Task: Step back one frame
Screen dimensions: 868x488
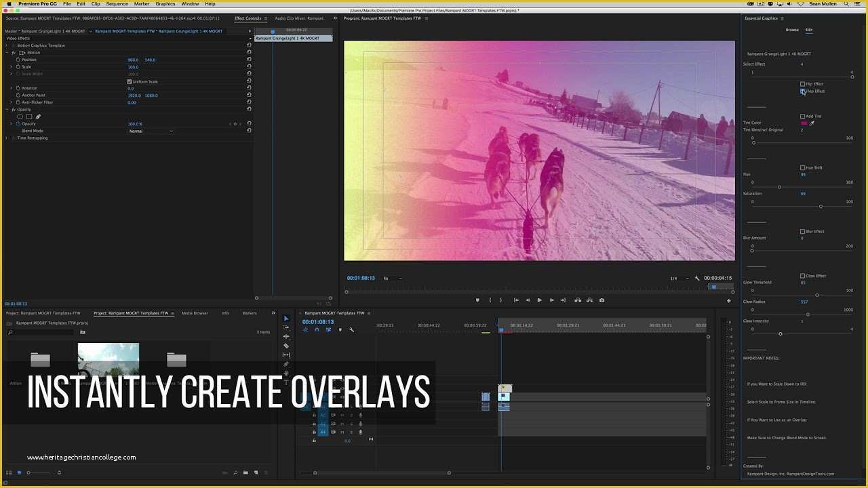Action: (x=528, y=300)
